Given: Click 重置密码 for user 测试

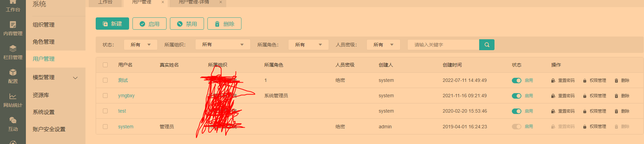Looking at the screenshot, I should [563, 81].
